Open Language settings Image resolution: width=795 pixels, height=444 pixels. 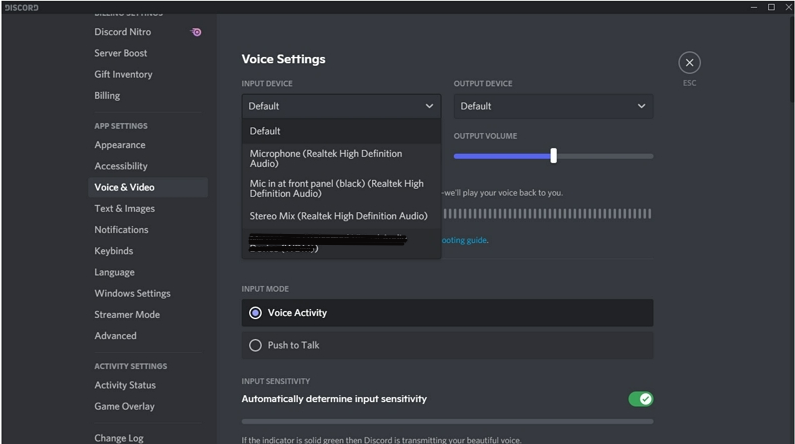tap(114, 272)
